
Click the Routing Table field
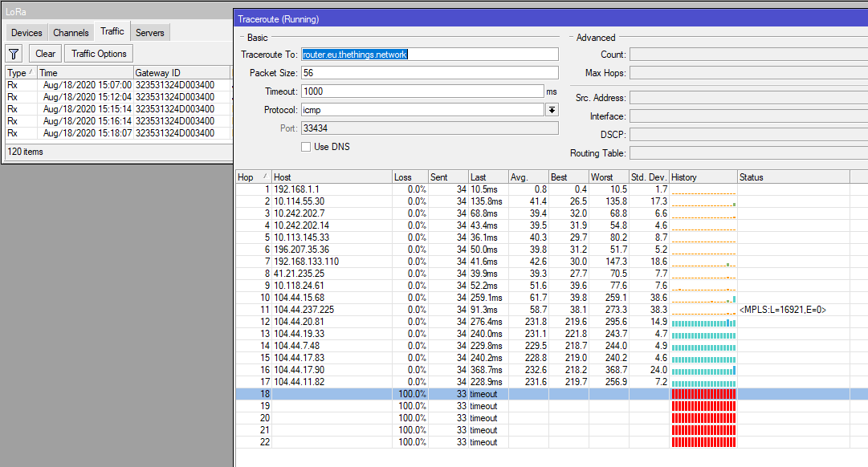[x=748, y=152]
